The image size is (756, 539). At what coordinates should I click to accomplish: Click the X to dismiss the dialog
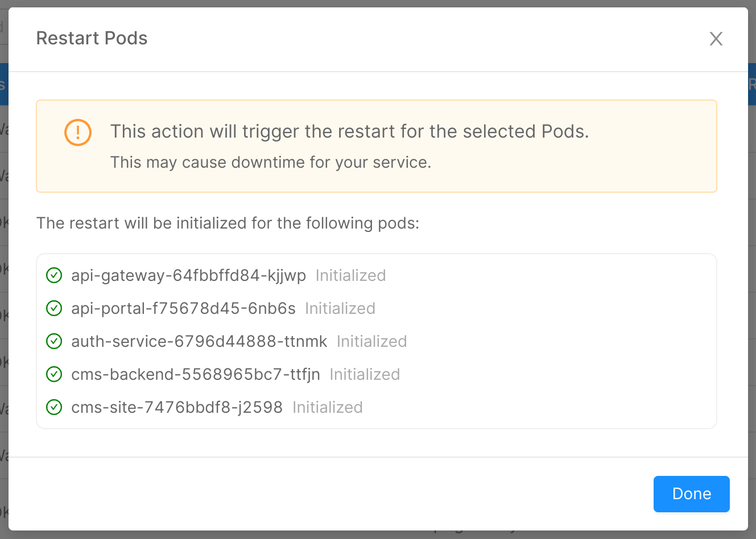point(716,39)
